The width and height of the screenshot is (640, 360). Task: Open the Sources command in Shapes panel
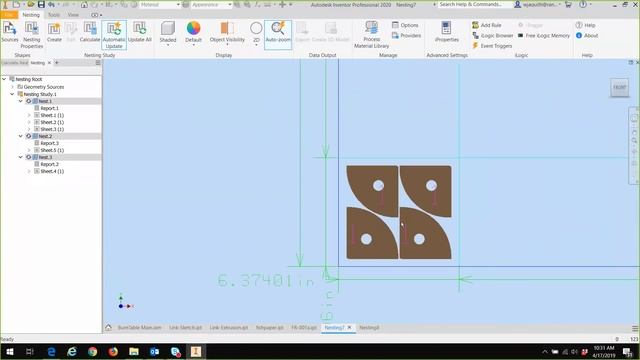pyautogui.click(x=10, y=32)
